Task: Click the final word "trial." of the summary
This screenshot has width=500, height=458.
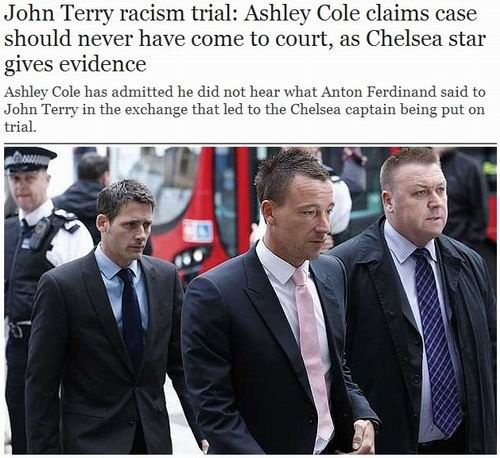Action: click(20, 127)
